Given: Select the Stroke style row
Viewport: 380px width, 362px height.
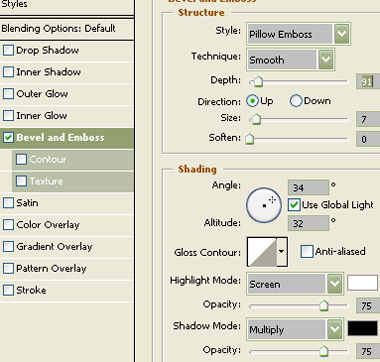Looking at the screenshot, I should click(67, 290).
